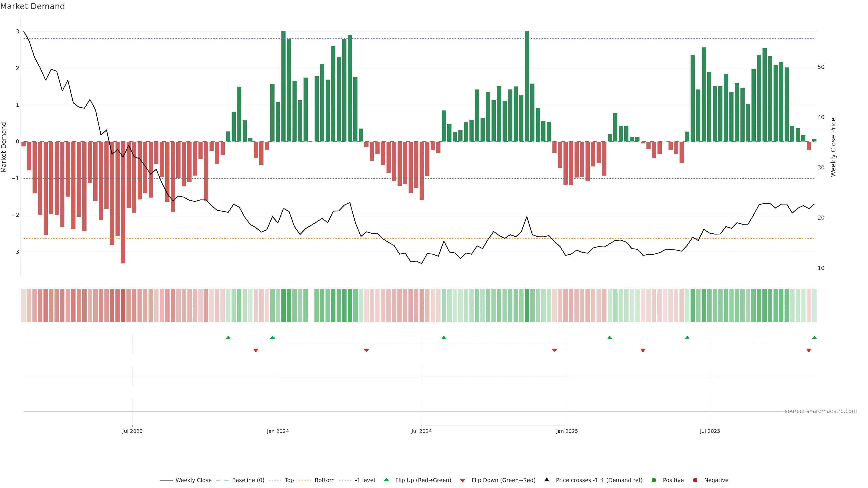Click the red Negative legend circle

click(x=695, y=480)
